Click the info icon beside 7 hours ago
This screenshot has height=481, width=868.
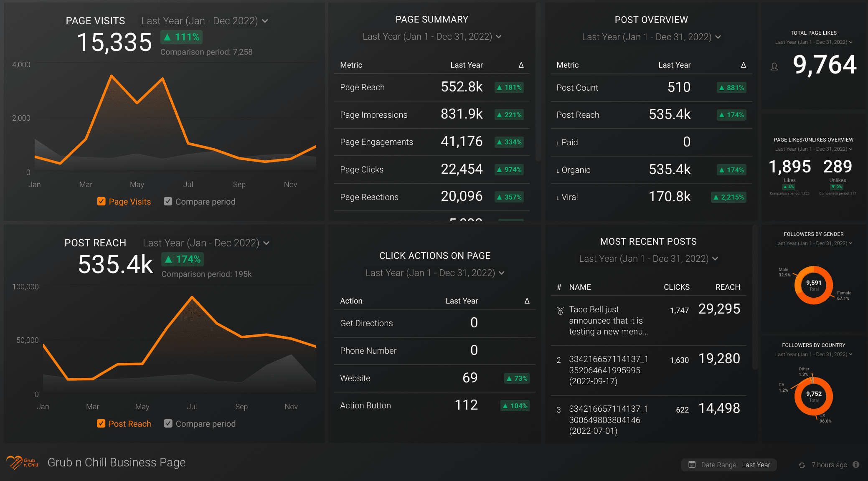856,465
